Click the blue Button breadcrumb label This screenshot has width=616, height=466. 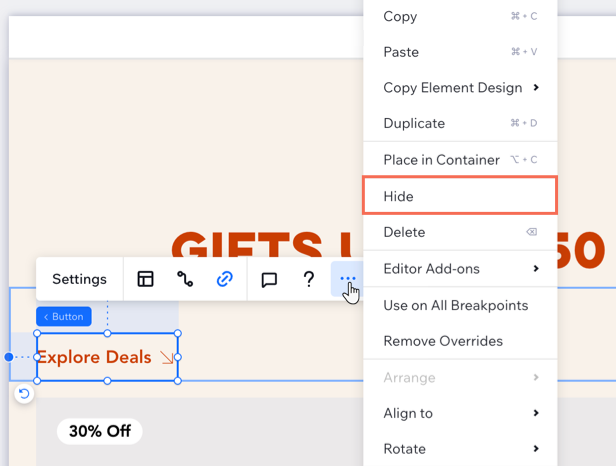[x=64, y=317]
